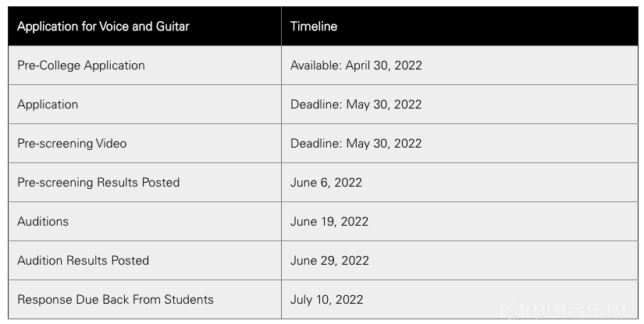Click the word 'Guitar' in header
Image resolution: width=644 pixels, height=324 pixels.
click(173, 27)
